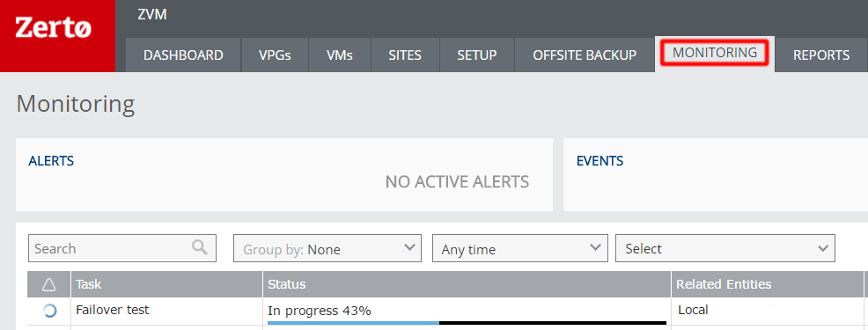Open the Any time filter dropdown
This screenshot has height=330, width=868.
click(x=519, y=249)
